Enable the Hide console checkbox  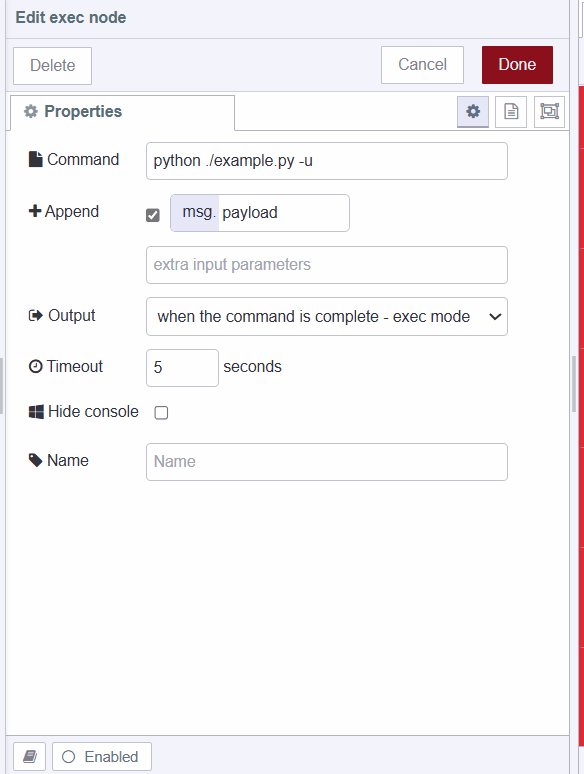tap(161, 412)
